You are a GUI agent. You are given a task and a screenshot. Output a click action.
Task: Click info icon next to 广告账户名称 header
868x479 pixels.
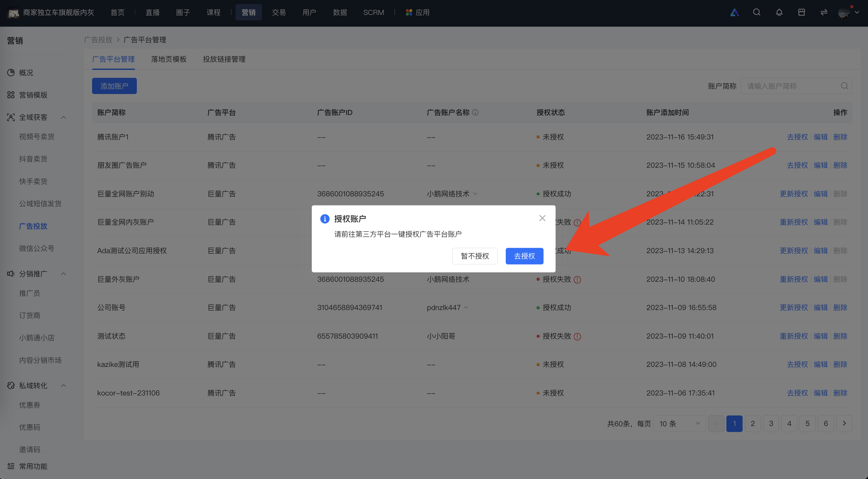[x=475, y=112]
